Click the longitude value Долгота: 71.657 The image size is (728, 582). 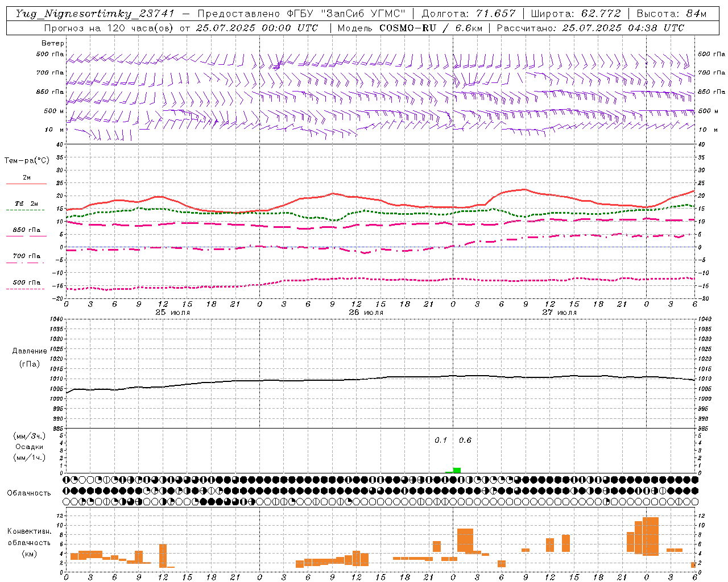click(469, 14)
